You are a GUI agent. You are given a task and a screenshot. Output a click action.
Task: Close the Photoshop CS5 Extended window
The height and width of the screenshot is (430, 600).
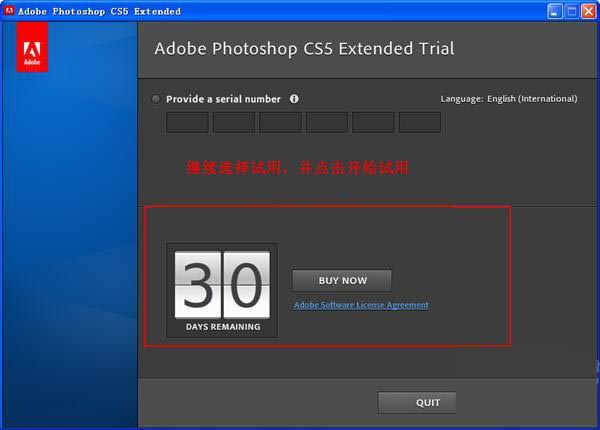(x=589, y=11)
